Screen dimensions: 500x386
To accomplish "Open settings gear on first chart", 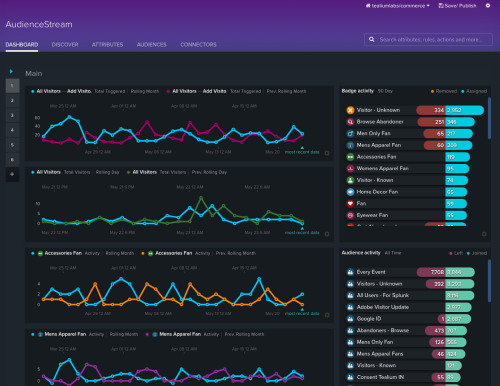I will (327, 153).
